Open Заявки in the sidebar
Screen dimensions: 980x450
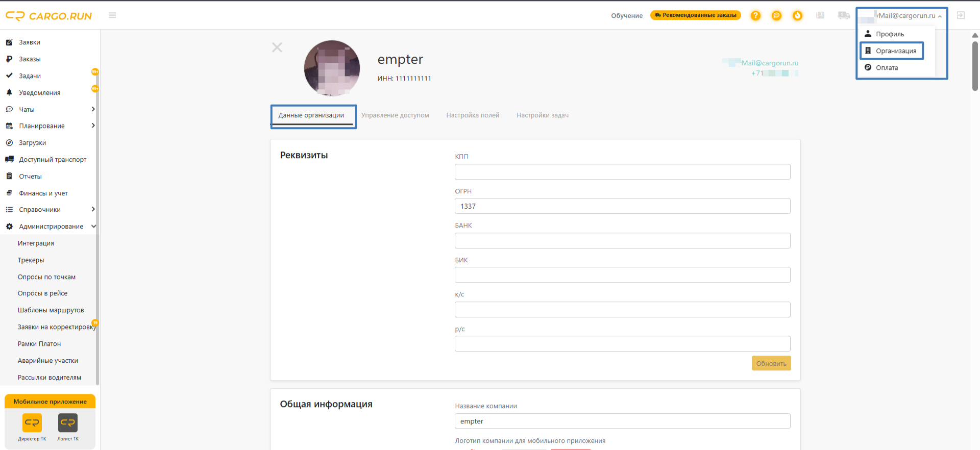(x=30, y=42)
